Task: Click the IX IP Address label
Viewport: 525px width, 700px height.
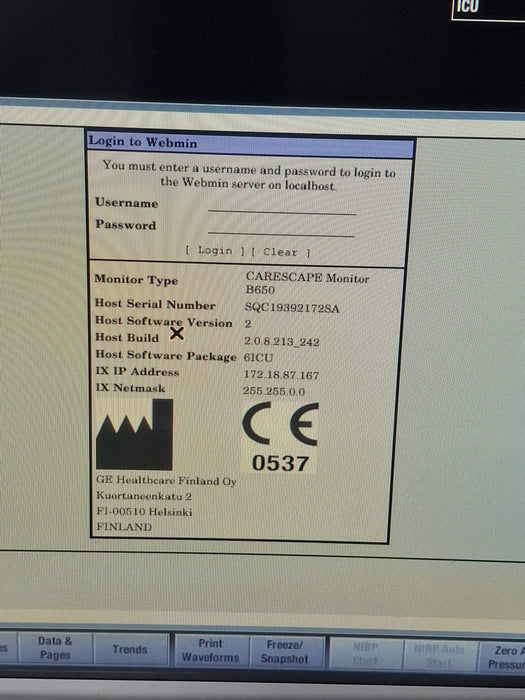Action: [x=138, y=371]
